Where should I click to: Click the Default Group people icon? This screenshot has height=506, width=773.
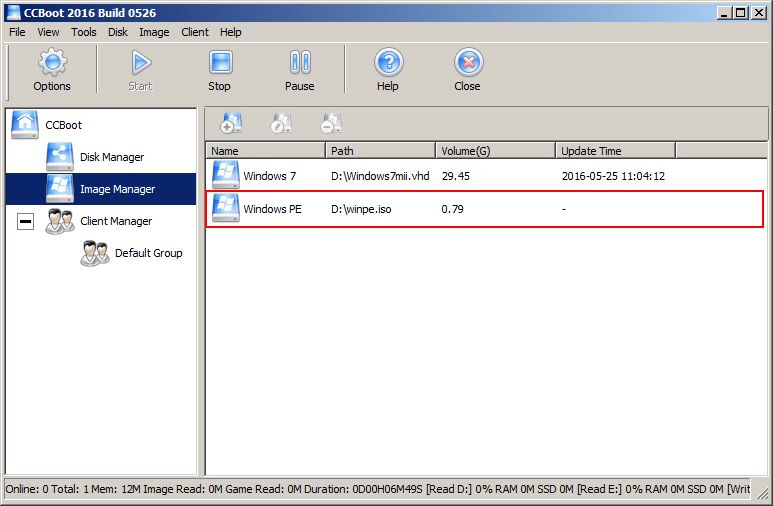tap(95, 253)
